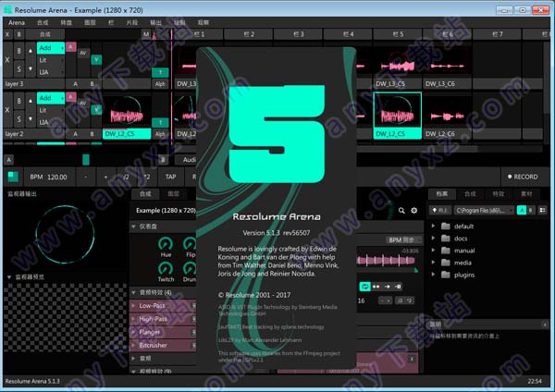This screenshot has height=392, width=555.
Task: Move layer 3 down with arrow
Action: [x=31, y=68]
